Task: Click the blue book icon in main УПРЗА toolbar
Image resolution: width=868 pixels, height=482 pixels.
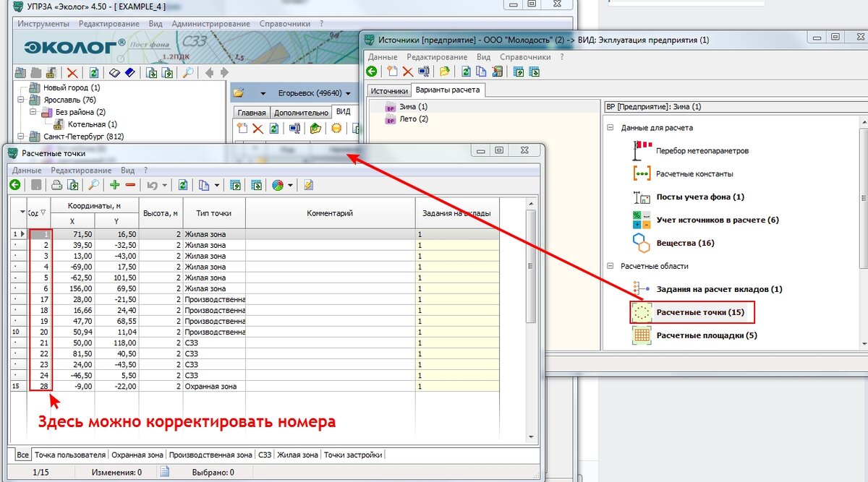Action: click(x=129, y=72)
